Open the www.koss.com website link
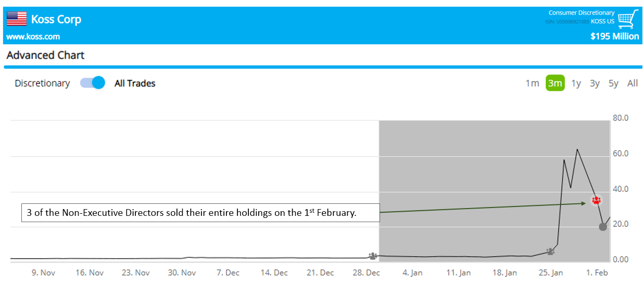Image resolution: width=644 pixels, height=292 pixels. pos(33,36)
